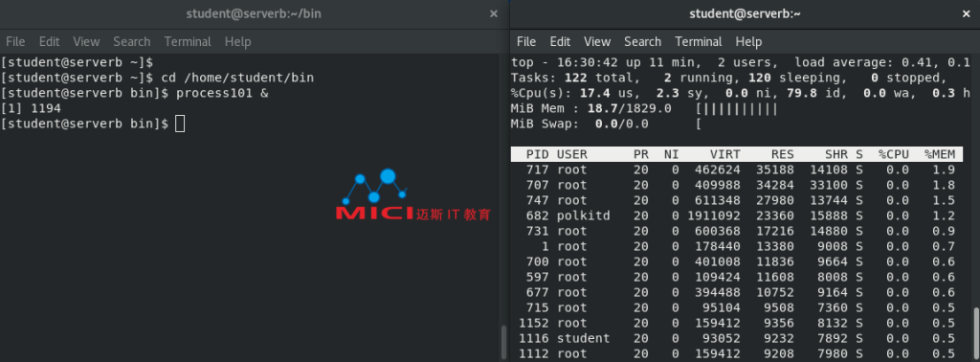The height and width of the screenshot is (362, 980).
Task: Click the right terminal's vertical scrollbar thumb
Action: click(x=976, y=335)
